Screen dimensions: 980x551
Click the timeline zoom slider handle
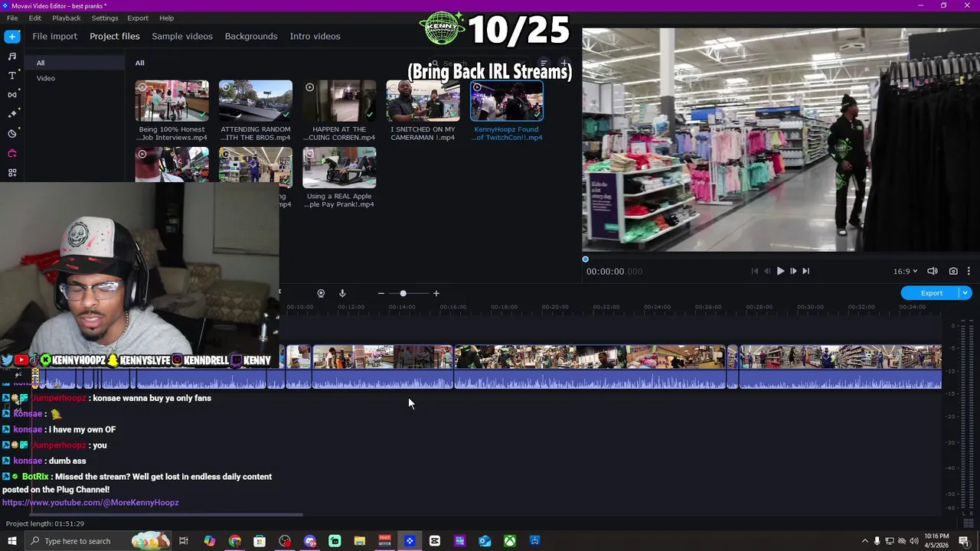pyautogui.click(x=403, y=293)
